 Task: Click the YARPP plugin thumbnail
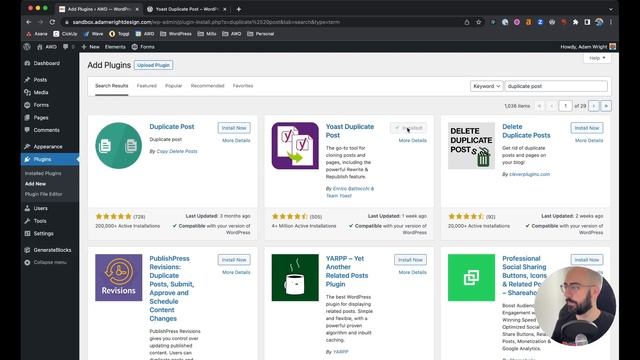(x=295, y=278)
